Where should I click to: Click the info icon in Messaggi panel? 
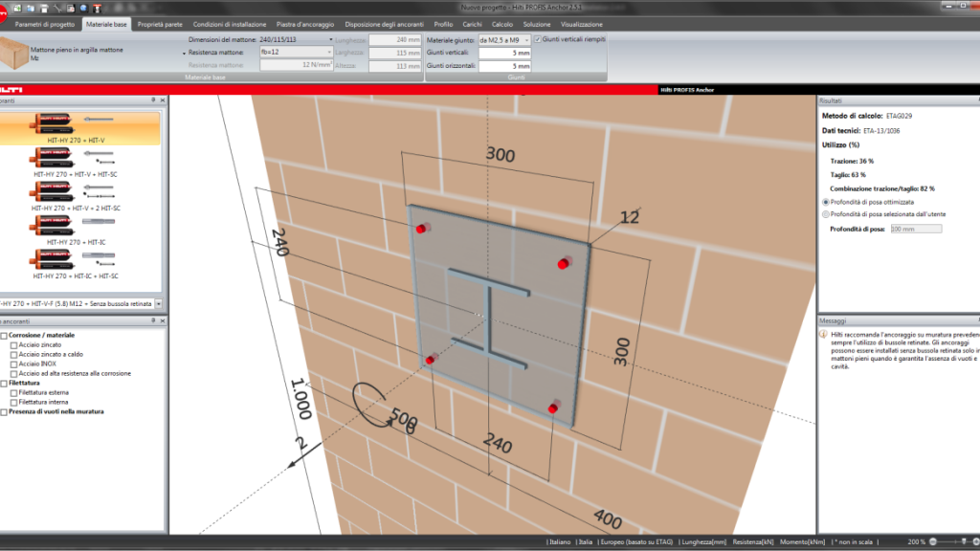(x=824, y=334)
